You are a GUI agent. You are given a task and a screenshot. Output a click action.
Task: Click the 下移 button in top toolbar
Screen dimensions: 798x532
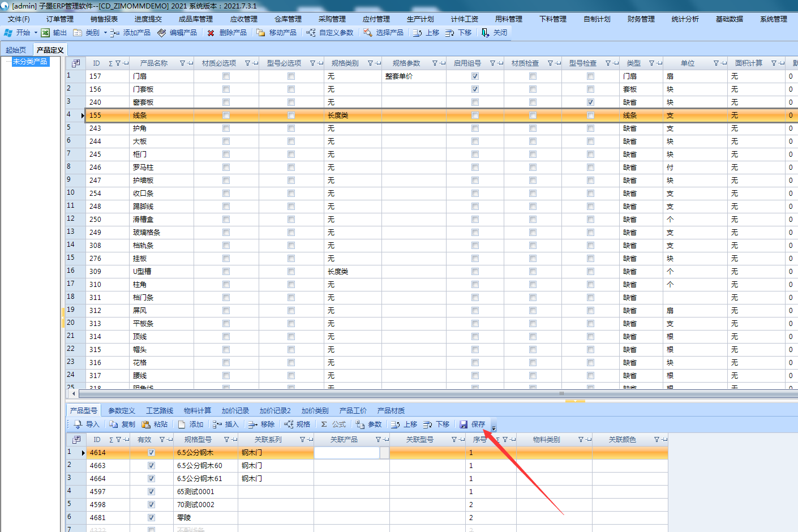tap(458, 33)
